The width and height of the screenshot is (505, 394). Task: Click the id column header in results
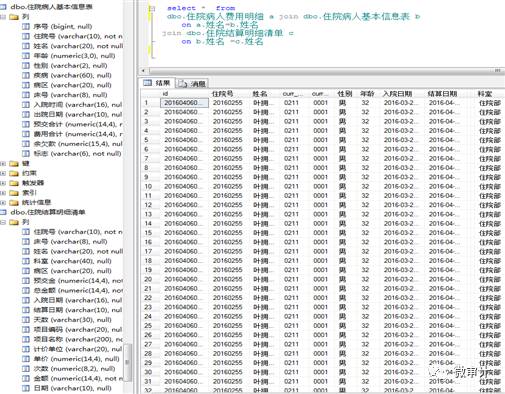coord(184,94)
